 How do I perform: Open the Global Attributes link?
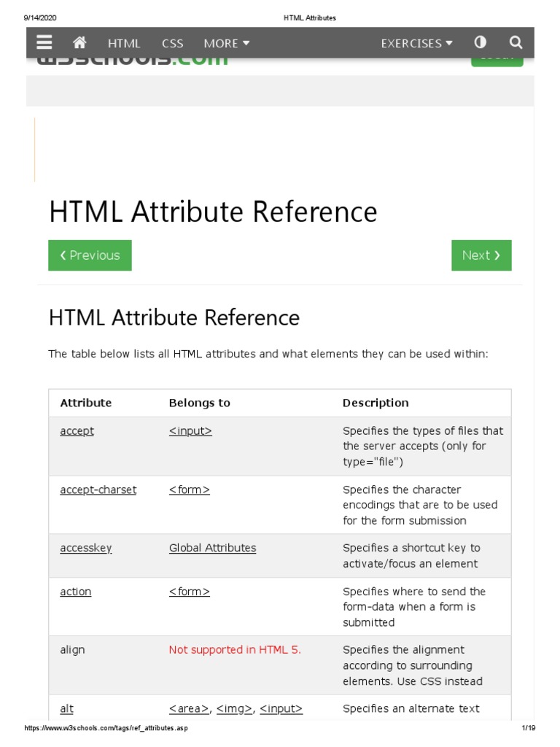tap(212, 548)
